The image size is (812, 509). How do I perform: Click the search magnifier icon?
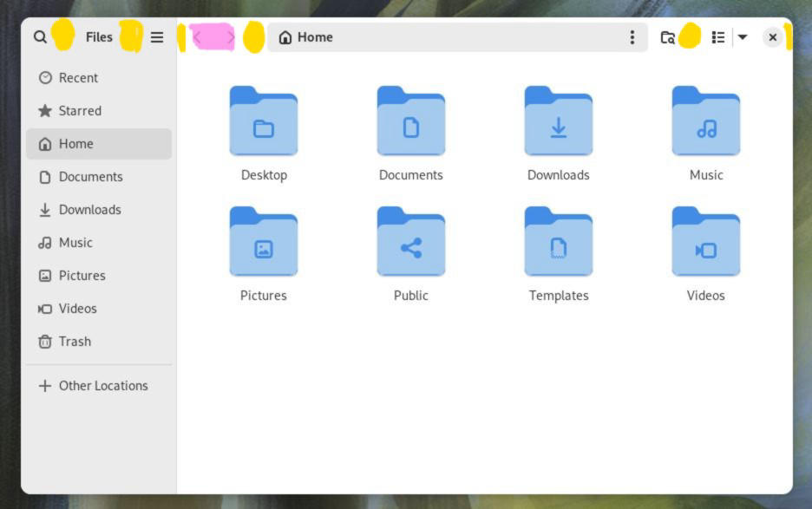click(40, 37)
